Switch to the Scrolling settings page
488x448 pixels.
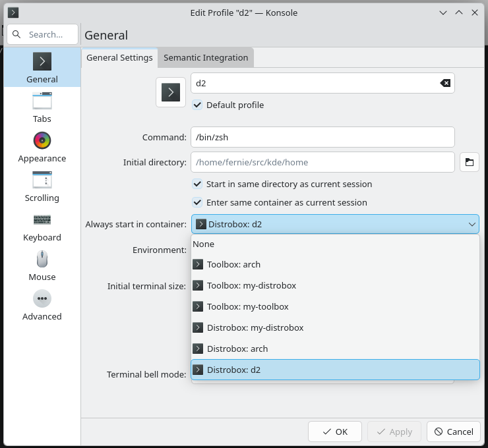point(42,186)
